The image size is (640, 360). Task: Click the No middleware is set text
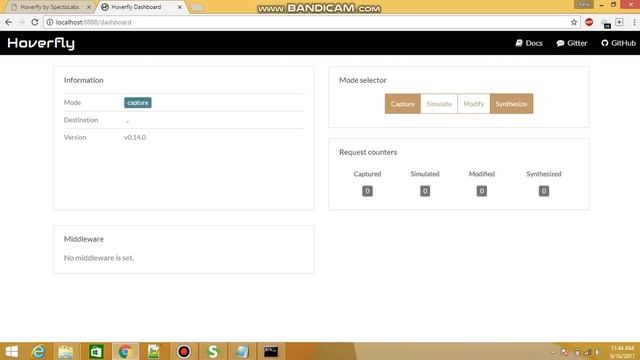pyautogui.click(x=99, y=258)
